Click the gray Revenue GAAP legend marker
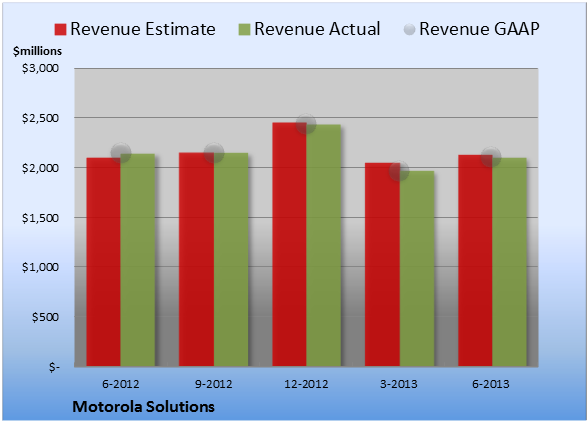The image size is (588, 422). click(x=410, y=29)
